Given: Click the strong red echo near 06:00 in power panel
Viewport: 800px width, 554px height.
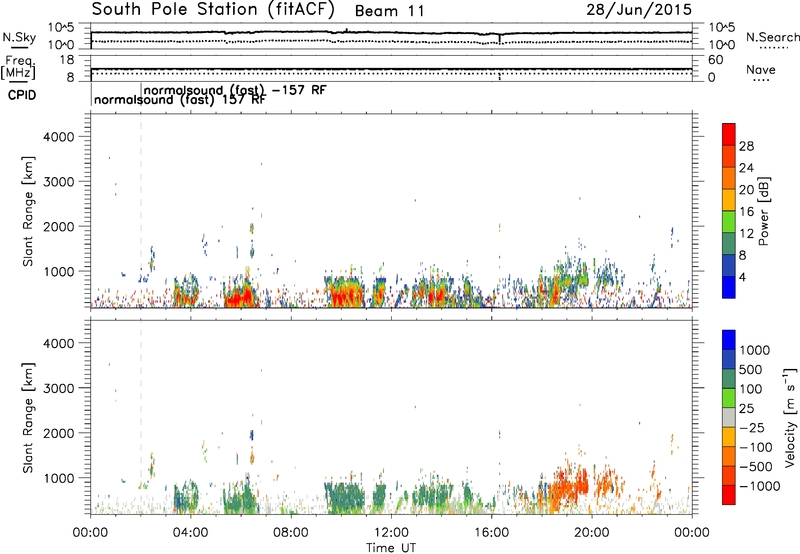Looking at the screenshot, I should (x=241, y=296).
